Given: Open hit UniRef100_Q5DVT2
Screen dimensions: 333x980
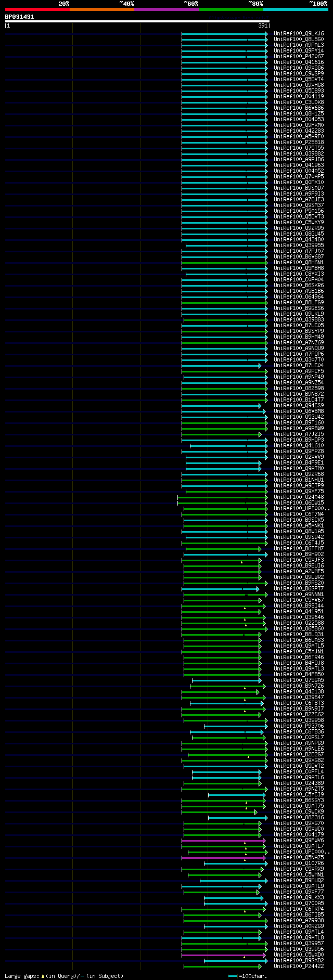Looking at the screenshot, I should [299, 766].
